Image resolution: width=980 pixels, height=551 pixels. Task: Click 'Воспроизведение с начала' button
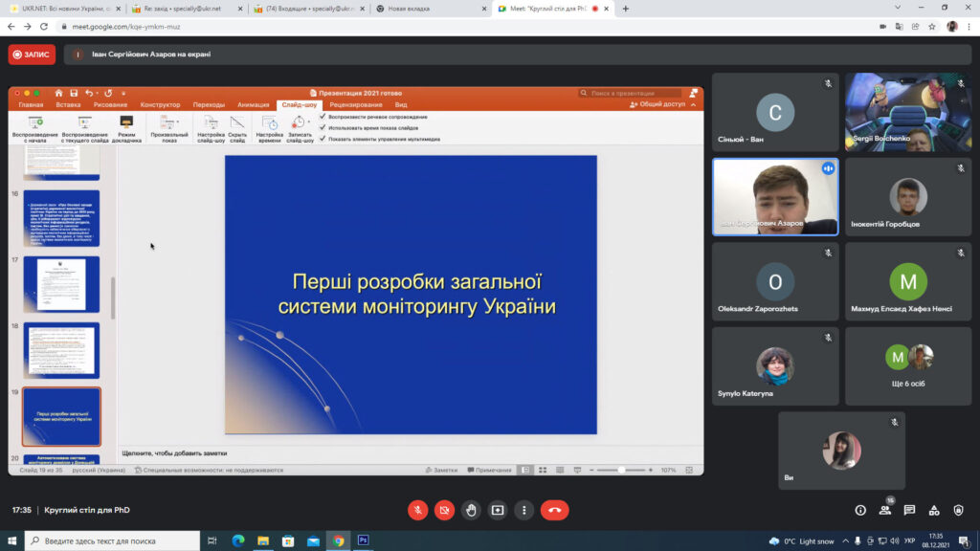[x=35, y=128]
